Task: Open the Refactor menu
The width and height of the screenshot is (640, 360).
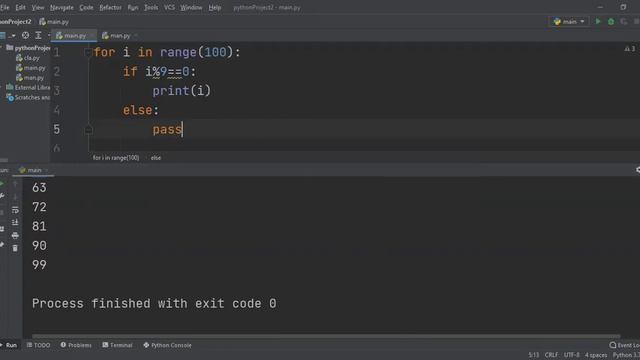Action: 110,7
